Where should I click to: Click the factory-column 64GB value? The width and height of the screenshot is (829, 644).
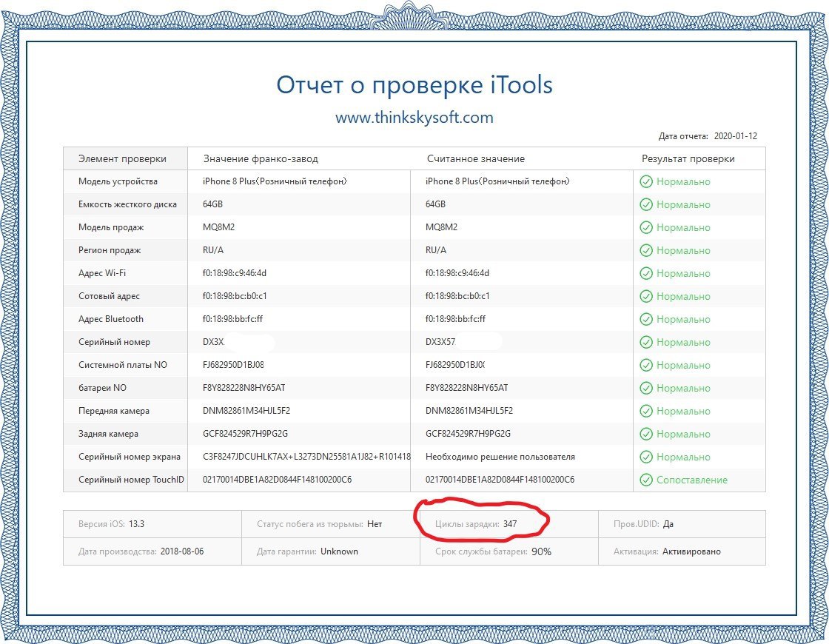pos(212,204)
